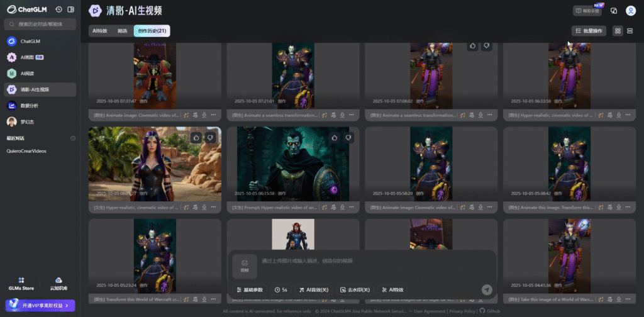Open the 5s duration selector
The height and width of the screenshot is (317, 644).
click(x=280, y=290)
